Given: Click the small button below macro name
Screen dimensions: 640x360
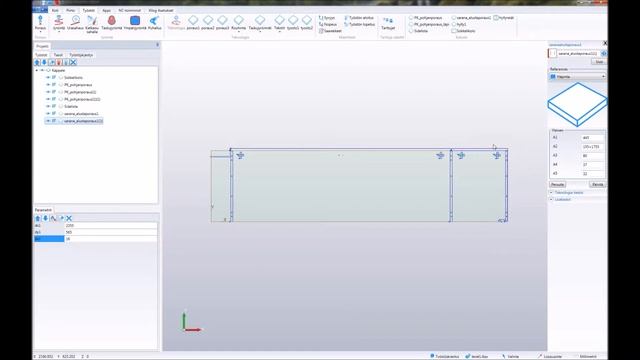Looking at the screenshot, I should click(599, 62).
